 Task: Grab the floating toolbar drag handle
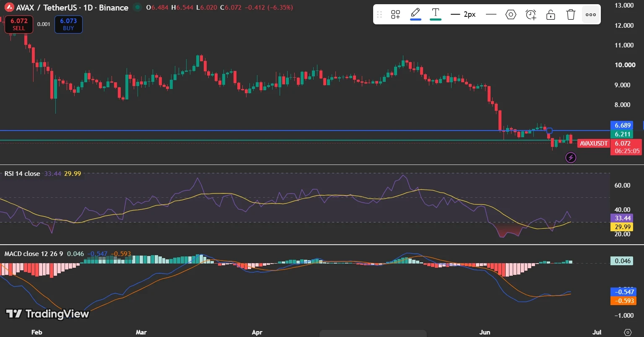[x=380, y=15]
